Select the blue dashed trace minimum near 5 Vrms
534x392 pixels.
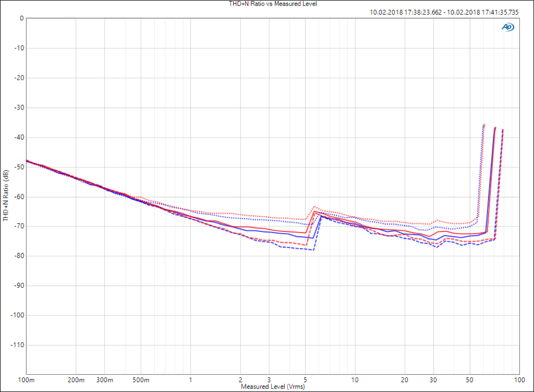313,250
